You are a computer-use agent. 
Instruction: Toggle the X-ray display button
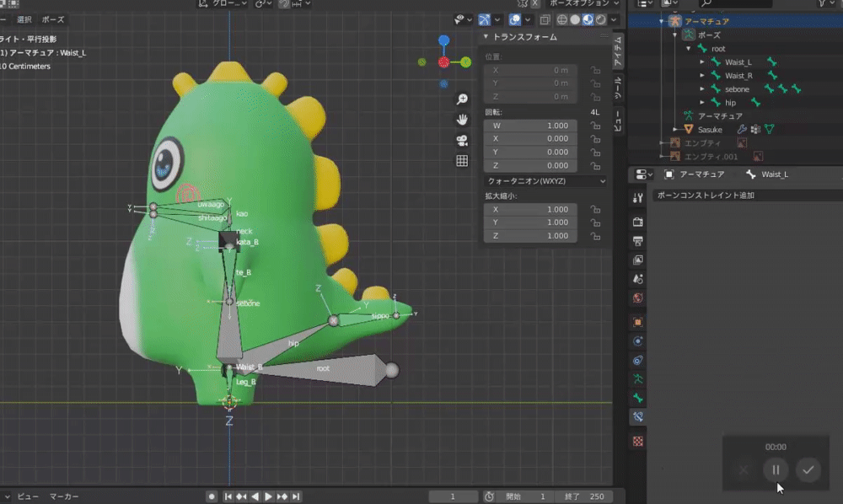(x=545, y=19)
